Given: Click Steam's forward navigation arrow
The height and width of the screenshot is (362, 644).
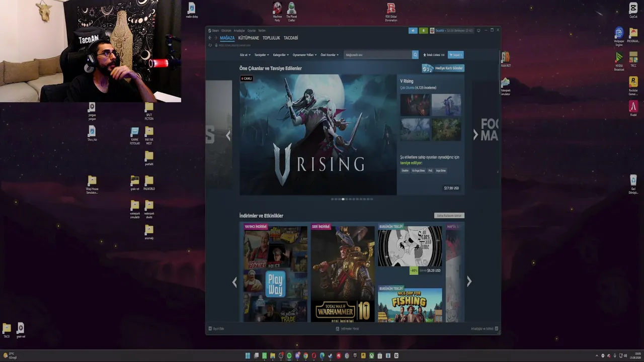Looking at the screenshot, I should [216, 38].
